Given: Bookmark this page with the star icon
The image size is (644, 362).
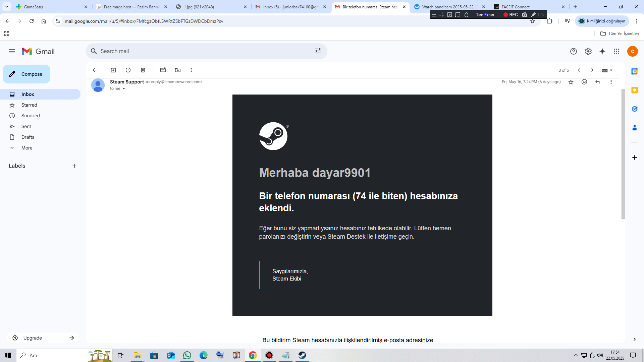Looking at the screenshot, I should (533, 21).
